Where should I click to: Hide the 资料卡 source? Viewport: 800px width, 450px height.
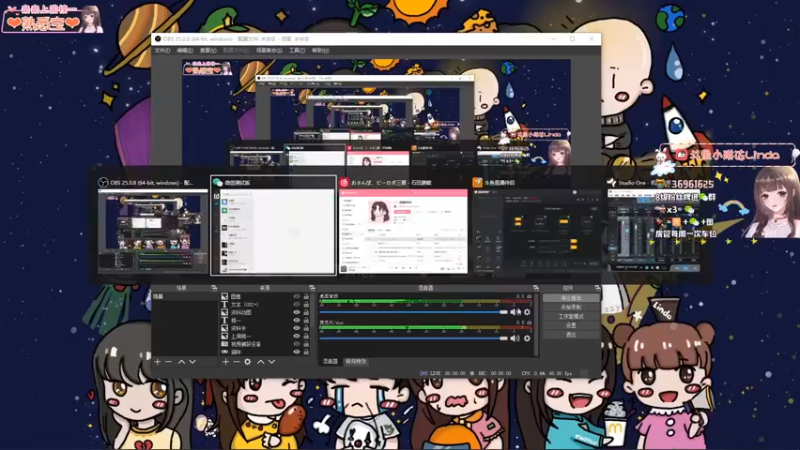(x=296, y=329)
